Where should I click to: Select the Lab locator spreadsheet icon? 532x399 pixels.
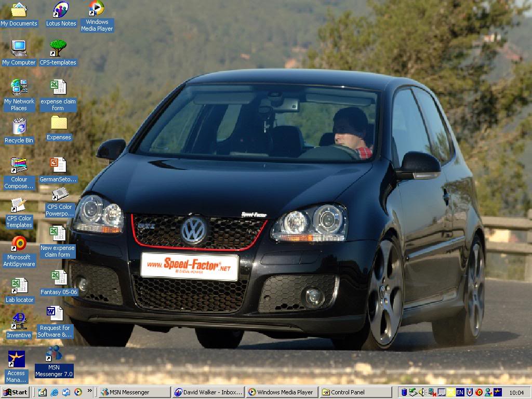pos(19,286)
